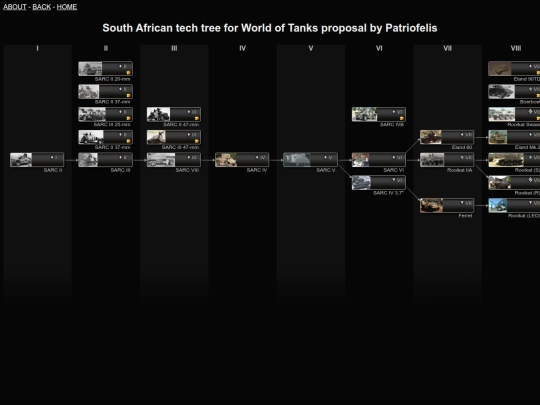Click the tier VII column header

tap(447, 48)
